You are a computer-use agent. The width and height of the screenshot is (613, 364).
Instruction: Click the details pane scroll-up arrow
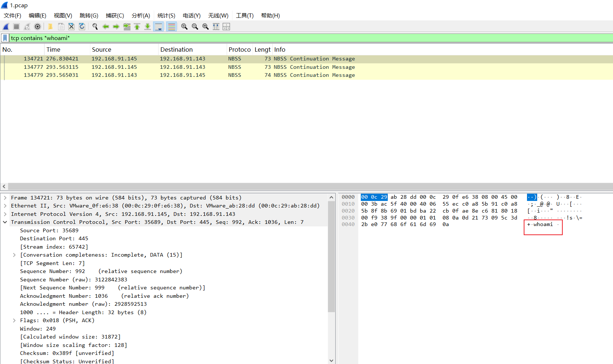coord(331,197)
